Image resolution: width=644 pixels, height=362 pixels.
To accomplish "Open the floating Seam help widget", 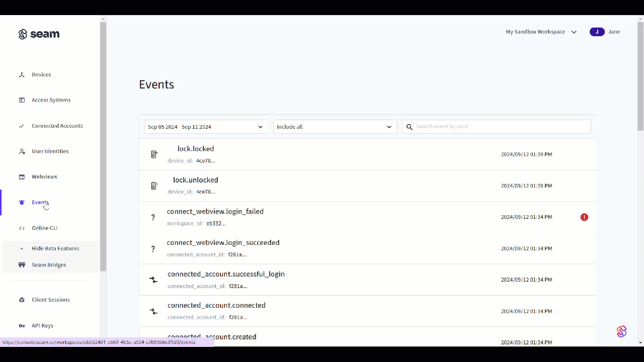I will pos(622,331).
